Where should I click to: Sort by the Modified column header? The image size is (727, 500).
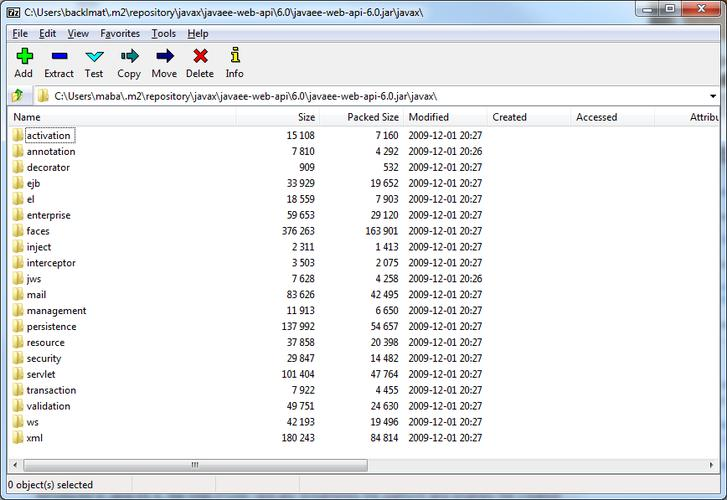pos(446,117)
